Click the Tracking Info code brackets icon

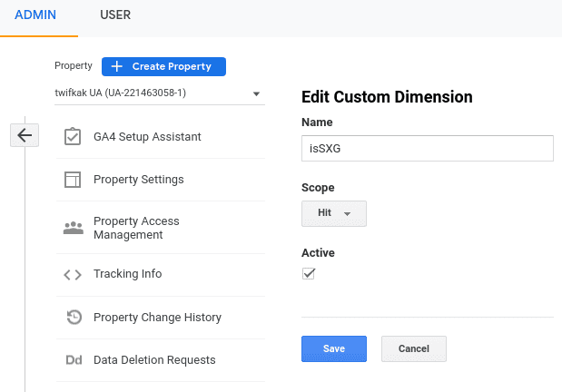point(74,274)
